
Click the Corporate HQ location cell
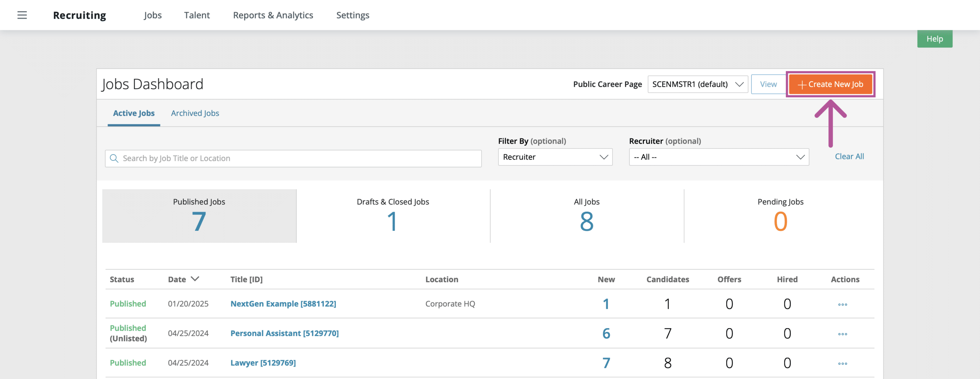450,304
